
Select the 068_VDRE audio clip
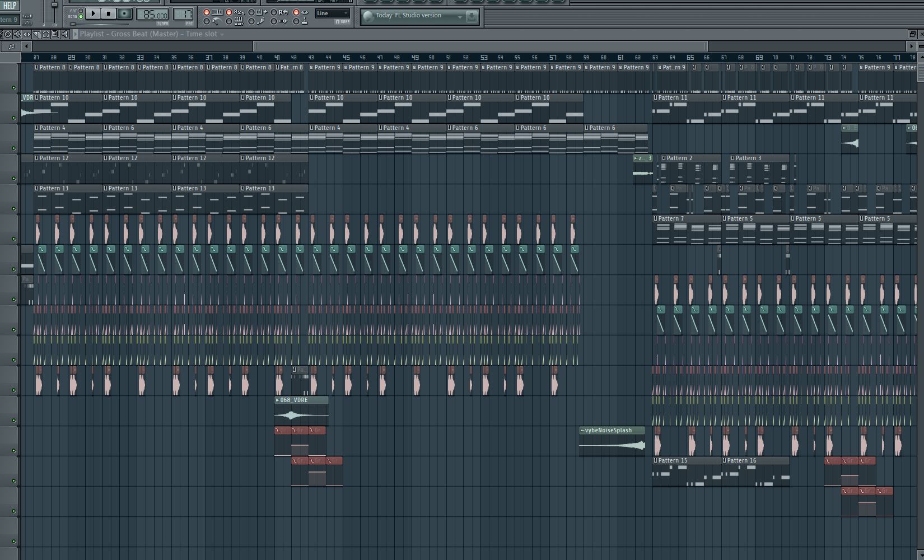(301, 411)
